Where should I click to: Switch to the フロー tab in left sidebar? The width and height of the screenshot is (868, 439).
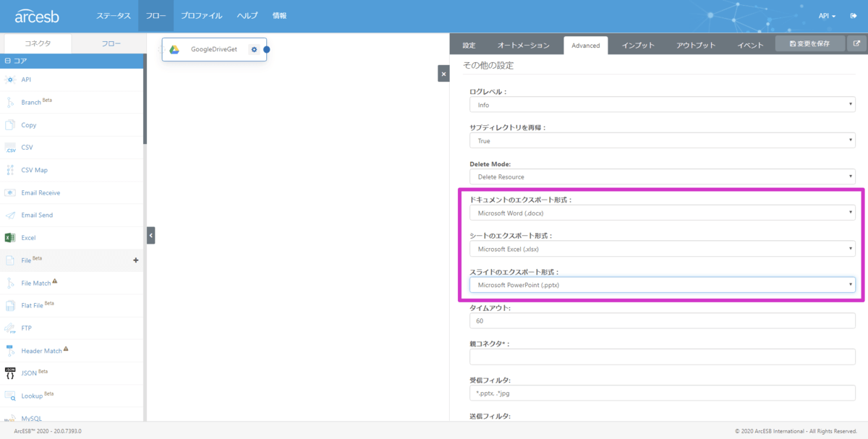[x=111, y=43]
